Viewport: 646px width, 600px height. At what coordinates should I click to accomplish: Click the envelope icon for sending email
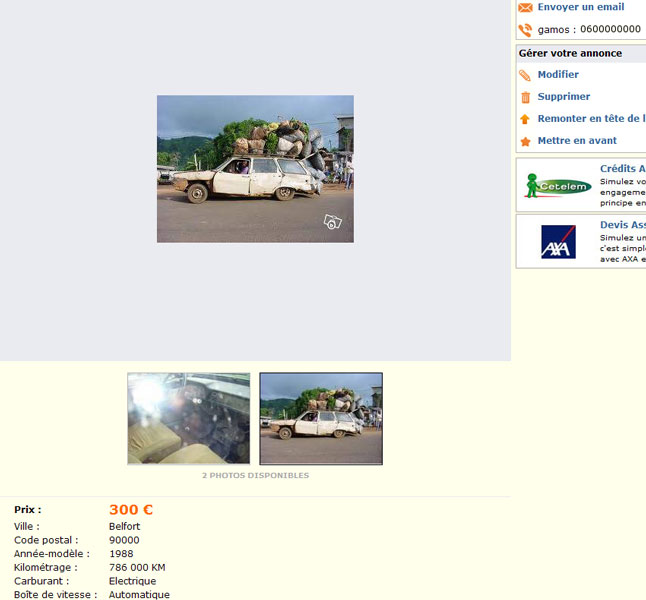(x=525, y=8)
